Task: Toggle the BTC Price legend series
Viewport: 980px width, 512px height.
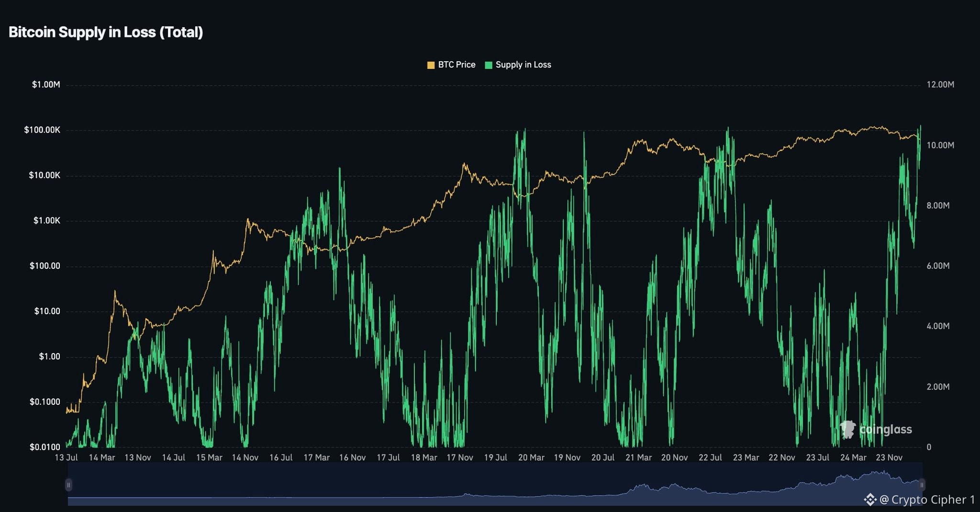Action: 451,65
